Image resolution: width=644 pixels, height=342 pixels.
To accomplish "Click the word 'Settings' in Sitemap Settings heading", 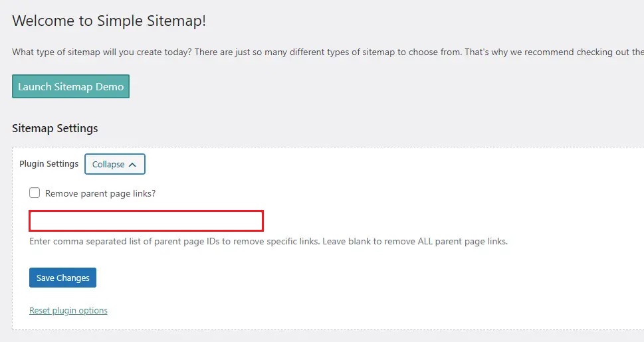I will pos(77,128).
